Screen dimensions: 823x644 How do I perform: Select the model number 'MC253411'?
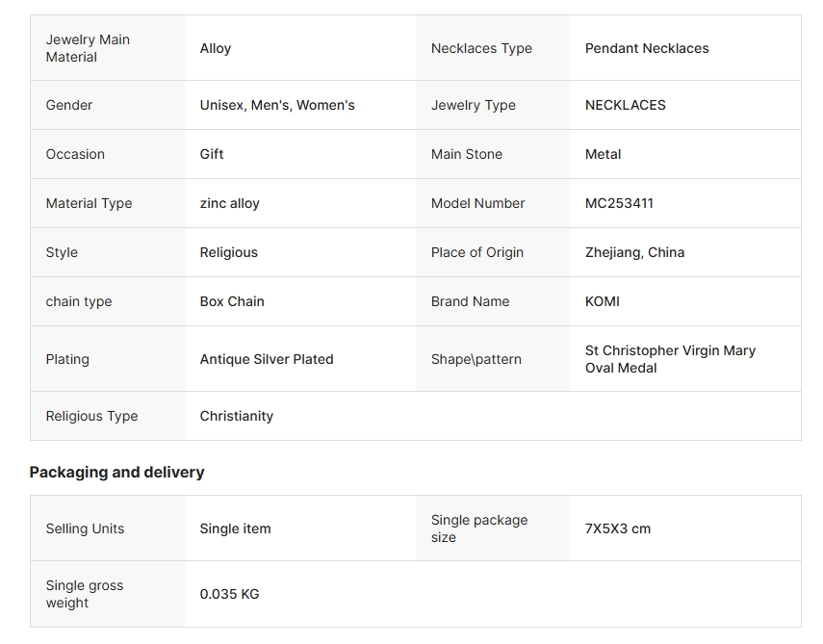pos(619,203)
